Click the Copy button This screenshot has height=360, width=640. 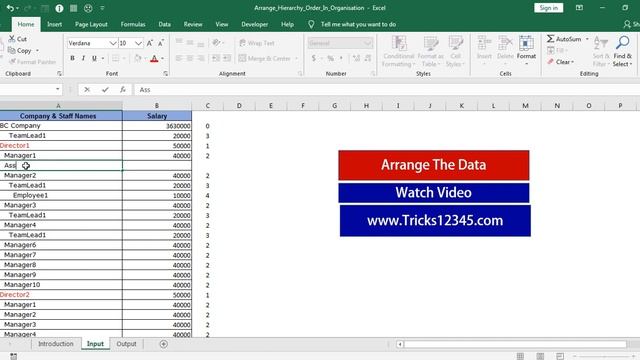tap(20, 51)
